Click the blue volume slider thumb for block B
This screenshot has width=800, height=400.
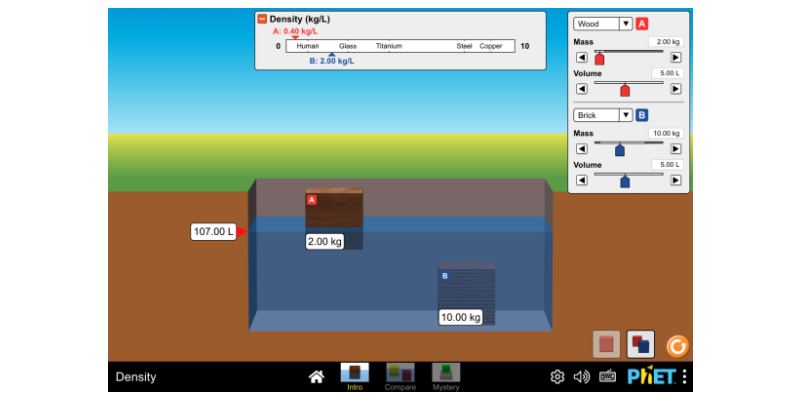click(625, 181)
